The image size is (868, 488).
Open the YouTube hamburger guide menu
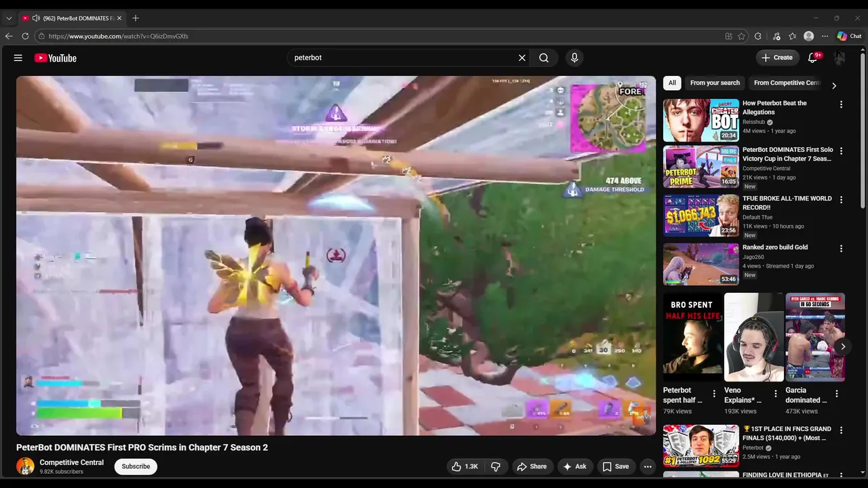pyautogui.click(x=18, y=58)
